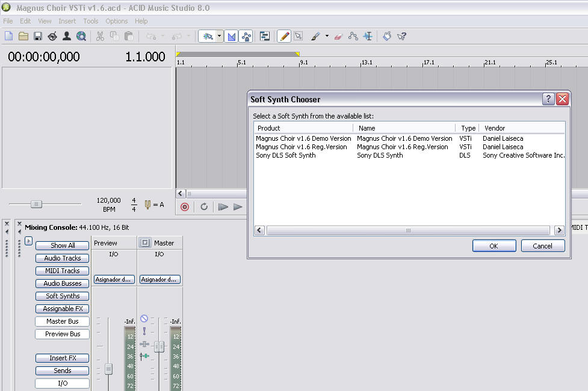Image resolution: width=588 pixels, height=391 pixels.
Task: Paste using the clipboard toolbar icon
Action: pyautogui.click(x=129, y=36)
